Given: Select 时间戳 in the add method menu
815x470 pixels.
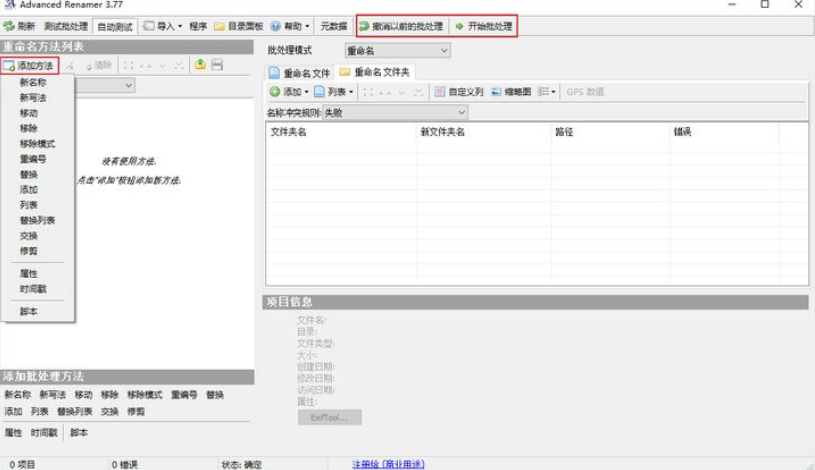Looking at the screenshot, I should coord(33,289).
